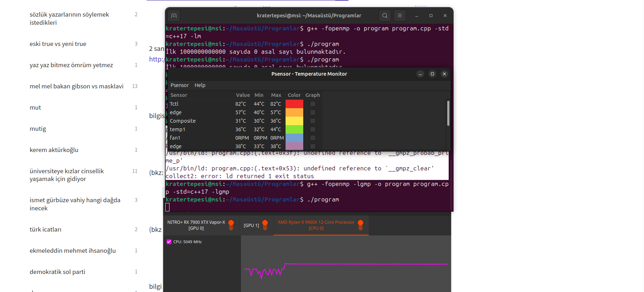Enable the graph checkbox for fan1 sensor
This screenshot has width=644, height=292.
(x=313, y=138)
